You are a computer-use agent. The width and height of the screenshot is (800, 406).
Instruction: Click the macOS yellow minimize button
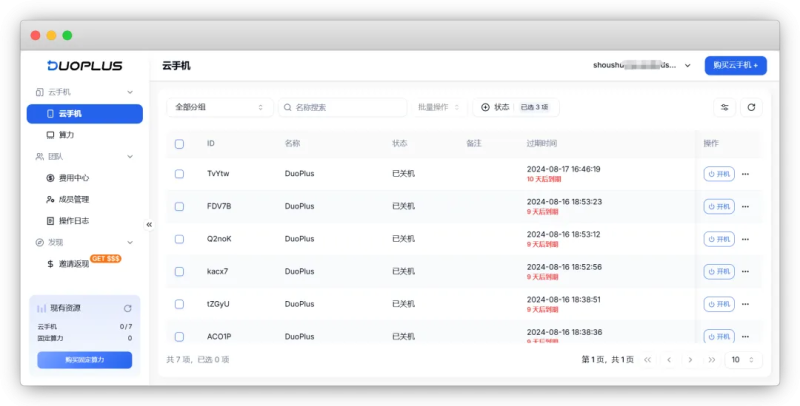(x=52, y=35)
